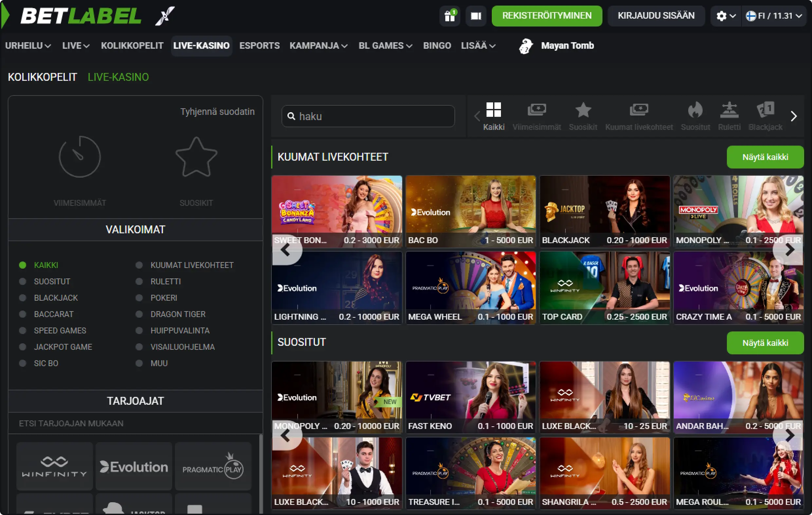This screenshot has height=515, width=812.
Task: Switch to the Kolikkopelit sub-tab
Action: click(x=43, y=77)
